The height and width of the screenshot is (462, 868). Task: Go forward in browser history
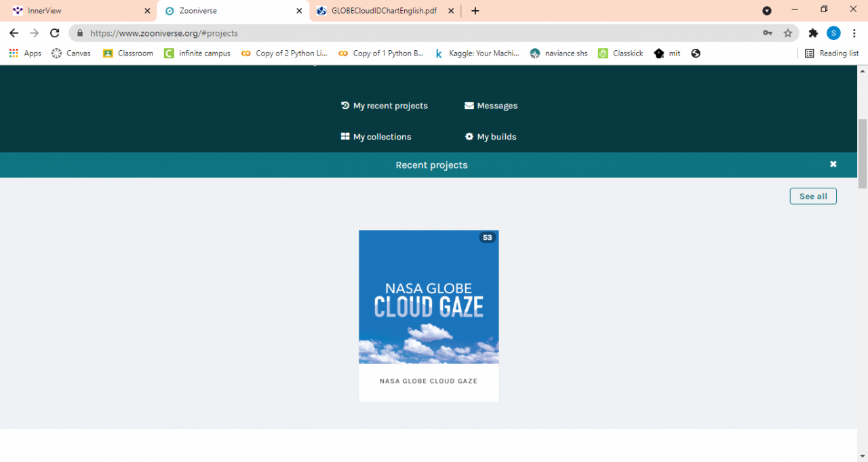35,33
